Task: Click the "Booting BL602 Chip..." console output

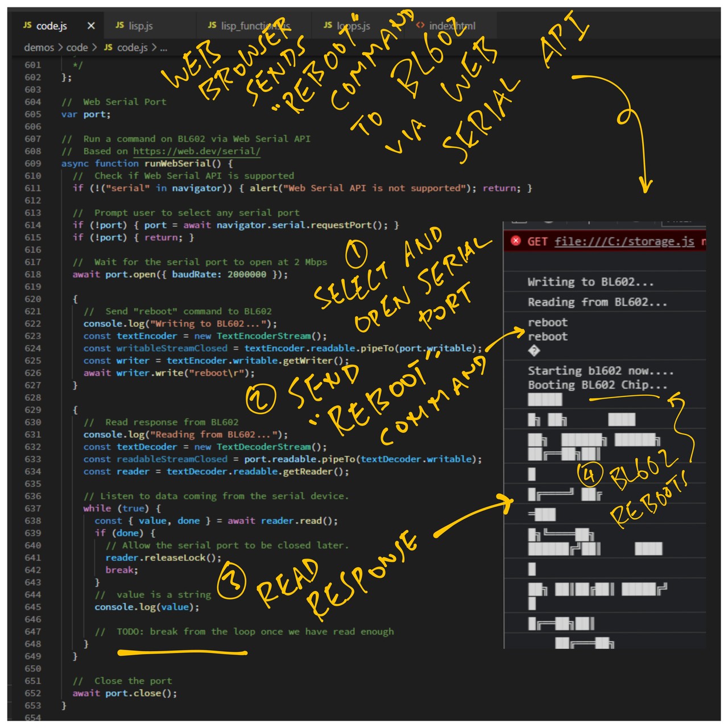Action: tap(597, 385)
